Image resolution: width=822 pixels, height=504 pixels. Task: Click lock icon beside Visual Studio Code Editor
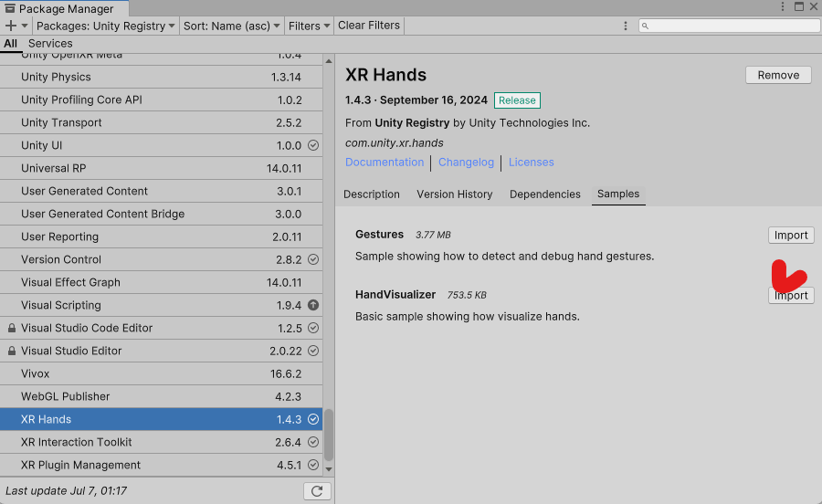[x=12, y=328]
